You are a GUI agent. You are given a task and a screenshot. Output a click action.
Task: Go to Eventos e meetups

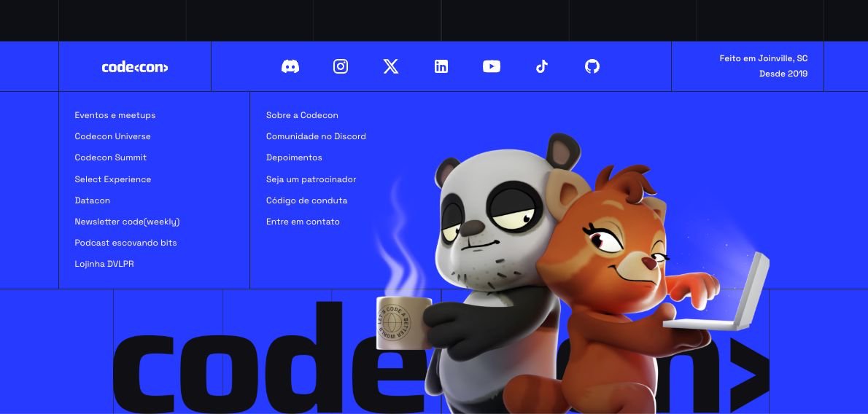pyautogui.click(x=115, y=115)
